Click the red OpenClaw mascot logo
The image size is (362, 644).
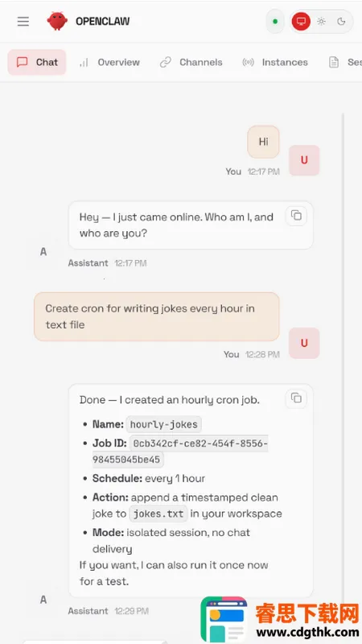pyautogui.click(x=57, y=21)
